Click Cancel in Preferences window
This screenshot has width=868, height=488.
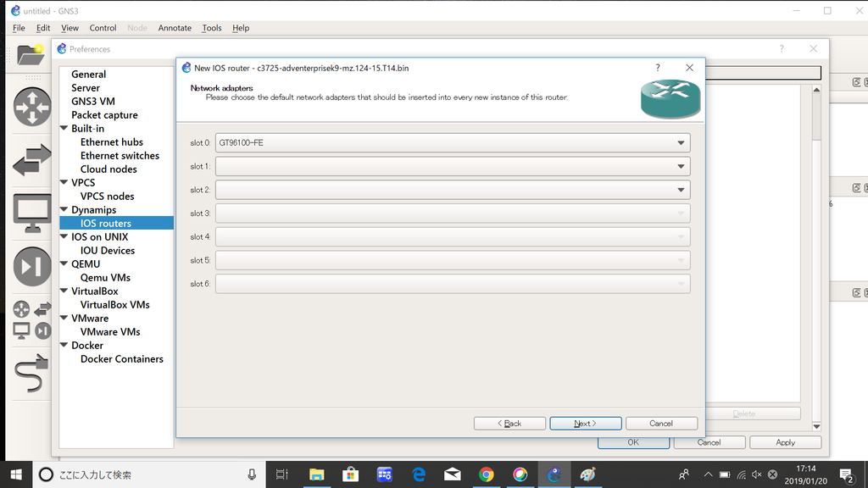tap(709, 442)
